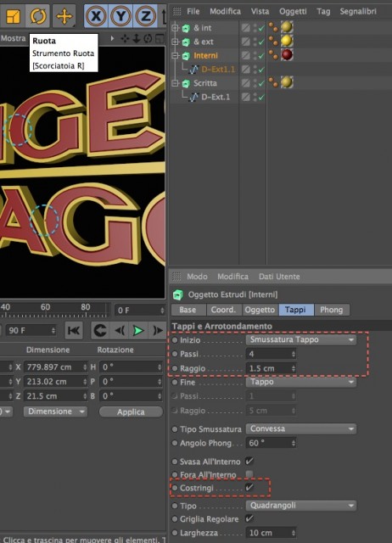Play the animation forward
Screen dimensions: 392x543
pyautogui.click(x=138, y=331)
